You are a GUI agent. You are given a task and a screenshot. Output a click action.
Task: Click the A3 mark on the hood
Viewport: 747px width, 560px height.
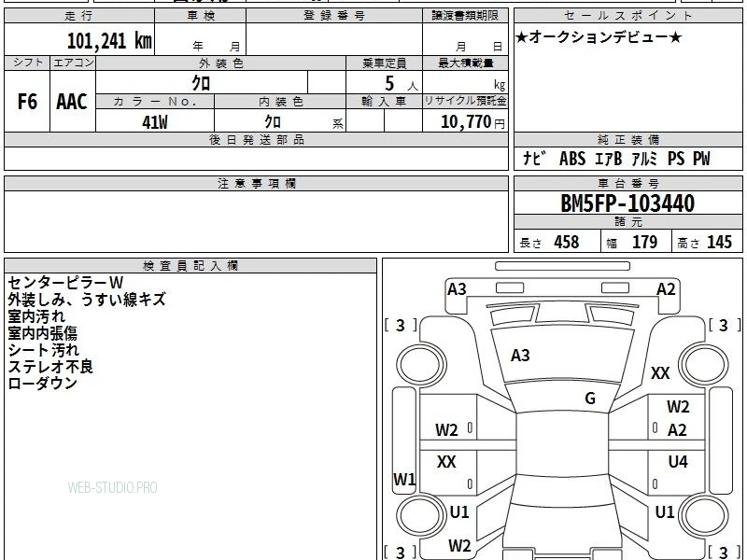(x=520, y=356)
